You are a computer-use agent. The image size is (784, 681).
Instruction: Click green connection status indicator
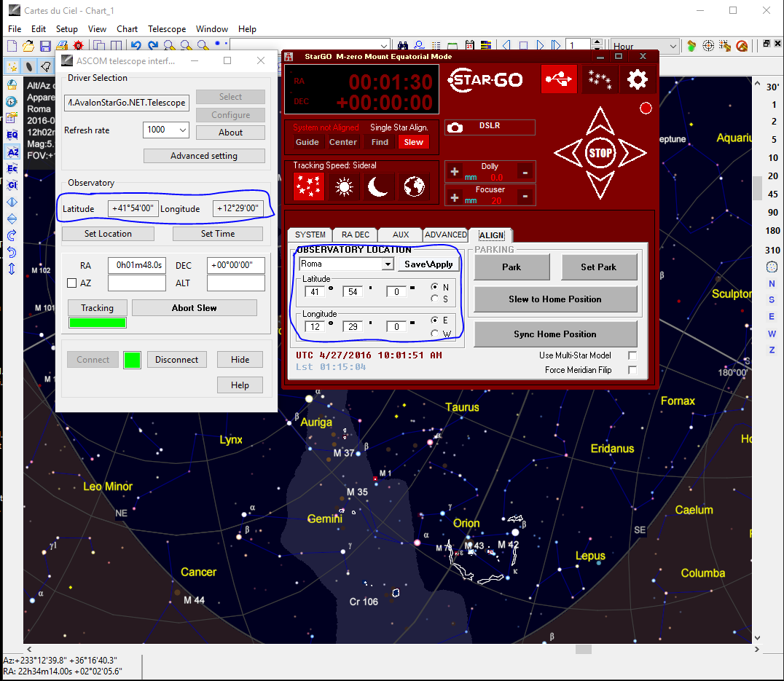pyautogui.click(x=132, y=360)
